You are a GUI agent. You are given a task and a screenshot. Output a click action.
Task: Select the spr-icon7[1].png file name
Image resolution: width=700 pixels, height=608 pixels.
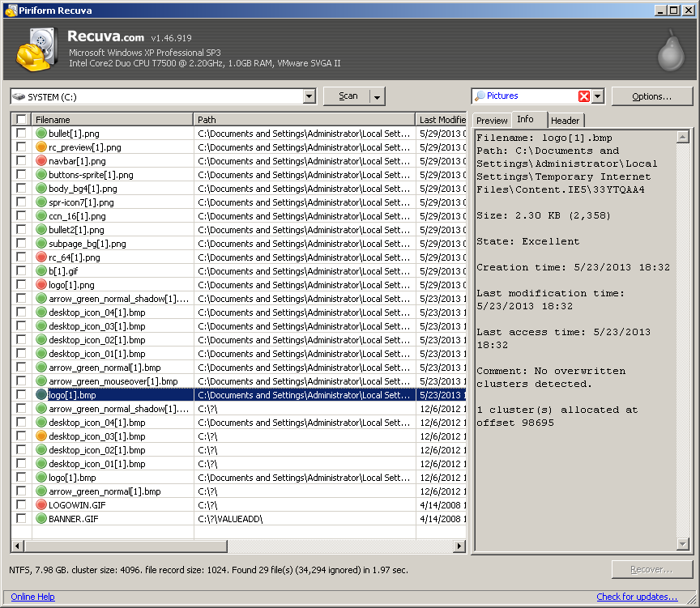81,202
